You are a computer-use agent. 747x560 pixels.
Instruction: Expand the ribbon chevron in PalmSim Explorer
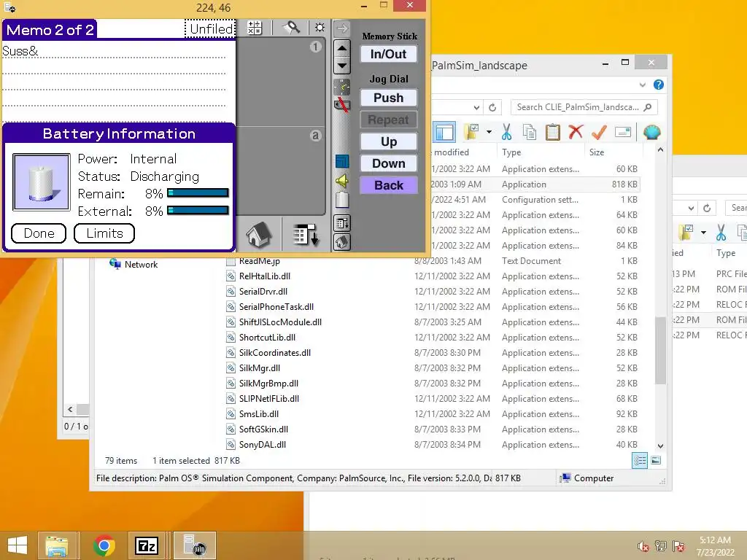point(642,85)
